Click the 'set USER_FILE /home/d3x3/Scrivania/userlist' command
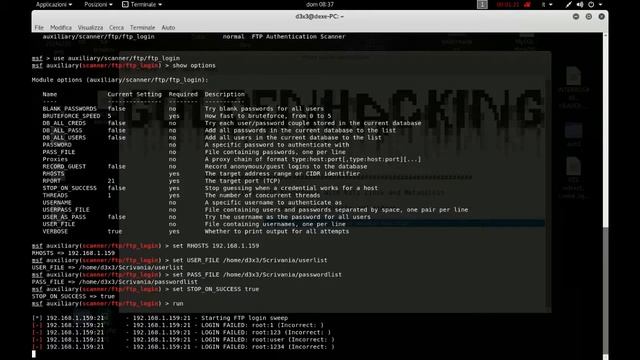The image size is (640, 360). (250, 260)
